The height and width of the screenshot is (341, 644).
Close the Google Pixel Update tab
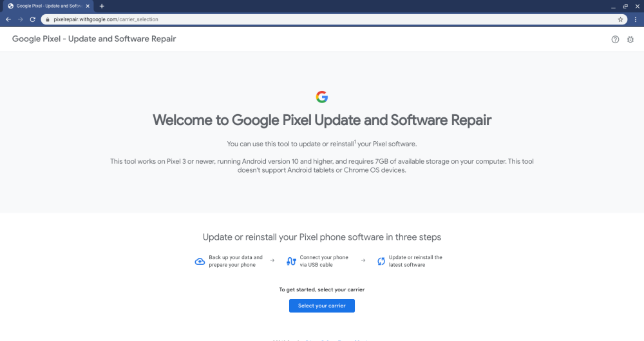pyautogui.click(x=88, y=6)
